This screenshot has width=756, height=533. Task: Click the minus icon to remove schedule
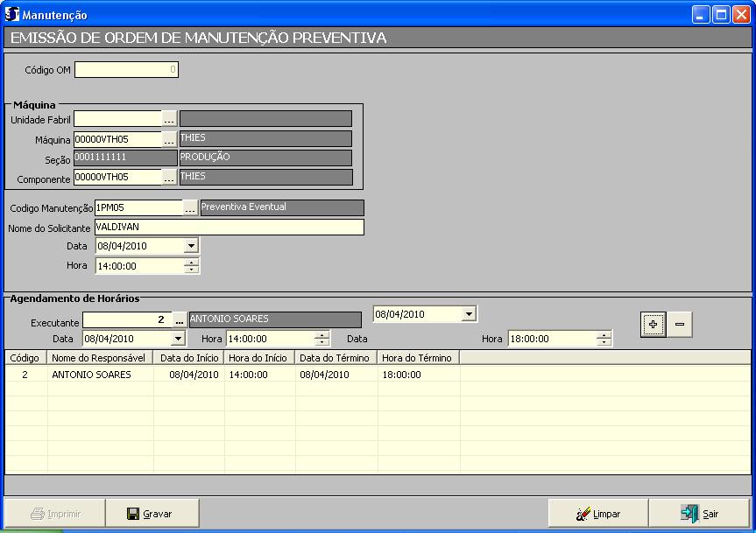(680, 324)
